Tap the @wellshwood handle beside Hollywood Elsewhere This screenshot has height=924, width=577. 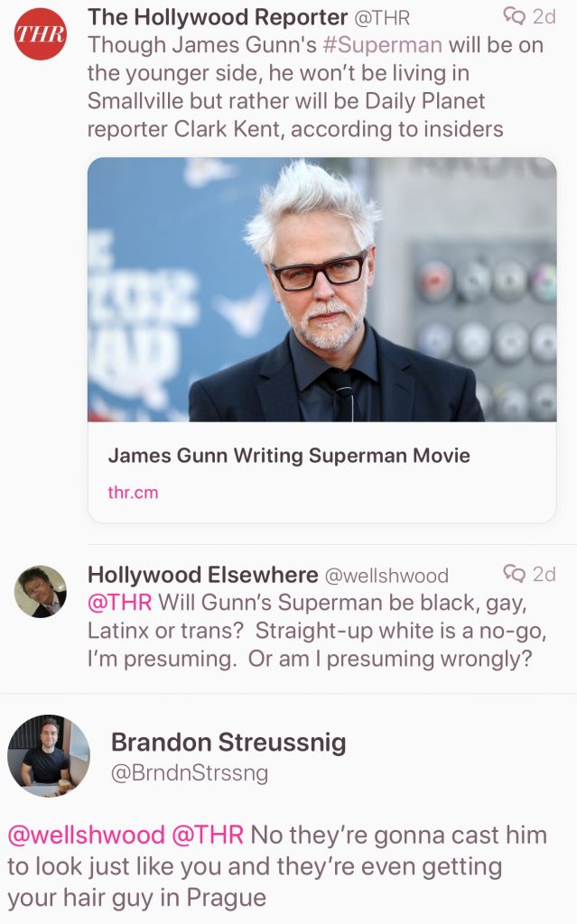(387, 575)
